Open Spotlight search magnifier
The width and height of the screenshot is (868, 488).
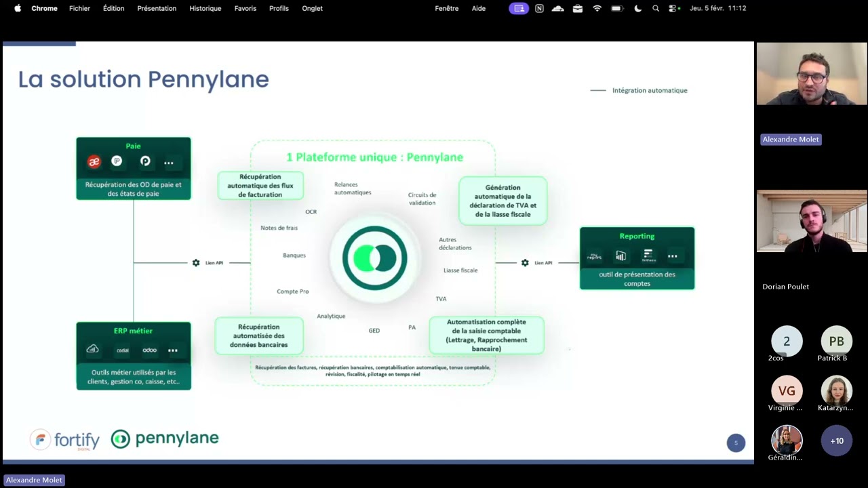(x=656, y=8)
